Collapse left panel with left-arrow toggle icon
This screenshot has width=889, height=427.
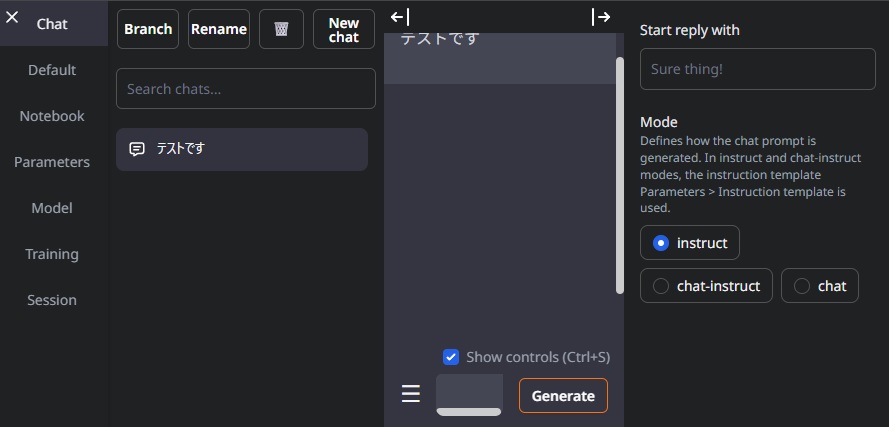[400, 17]
